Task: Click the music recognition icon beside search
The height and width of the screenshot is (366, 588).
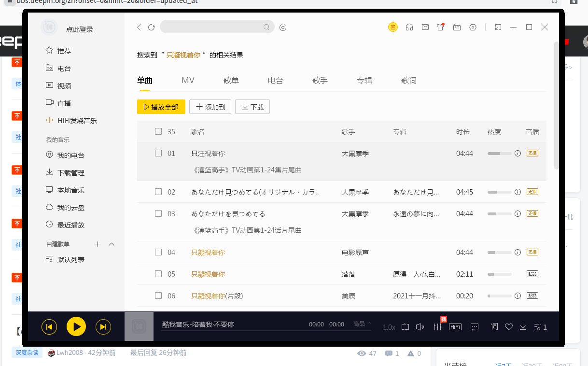Action: click(283, 28)
